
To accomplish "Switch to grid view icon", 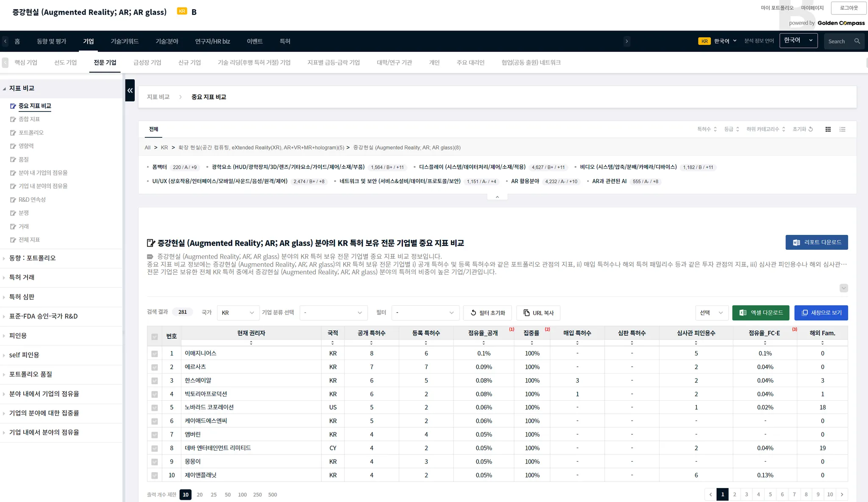I will click(828, 129).
